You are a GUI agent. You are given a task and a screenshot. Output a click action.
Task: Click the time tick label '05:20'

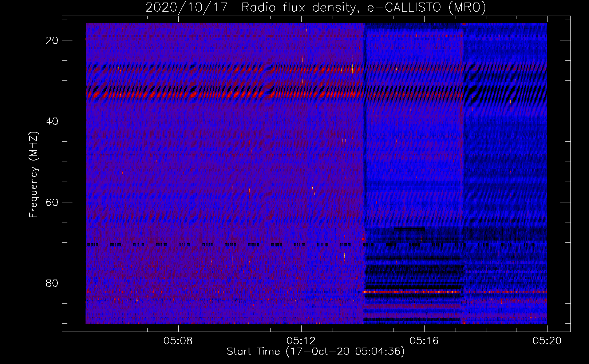(547, 341)
